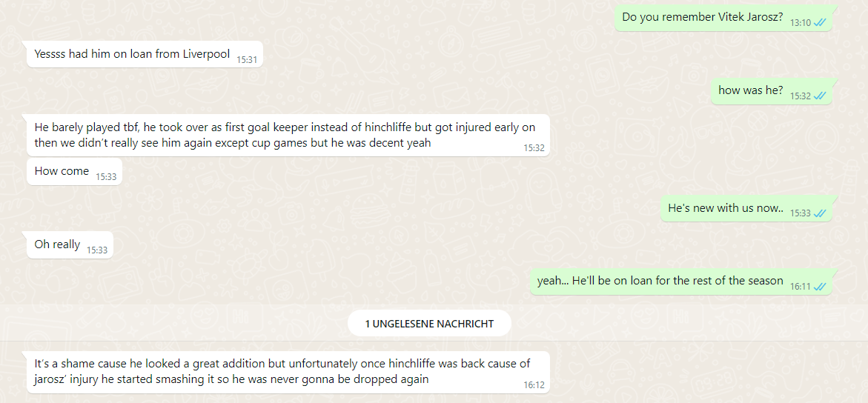Click the "Do you remember Vitek Jarosz?" message
The width and height of the screenshot is (868, 403).
(723, 18)
